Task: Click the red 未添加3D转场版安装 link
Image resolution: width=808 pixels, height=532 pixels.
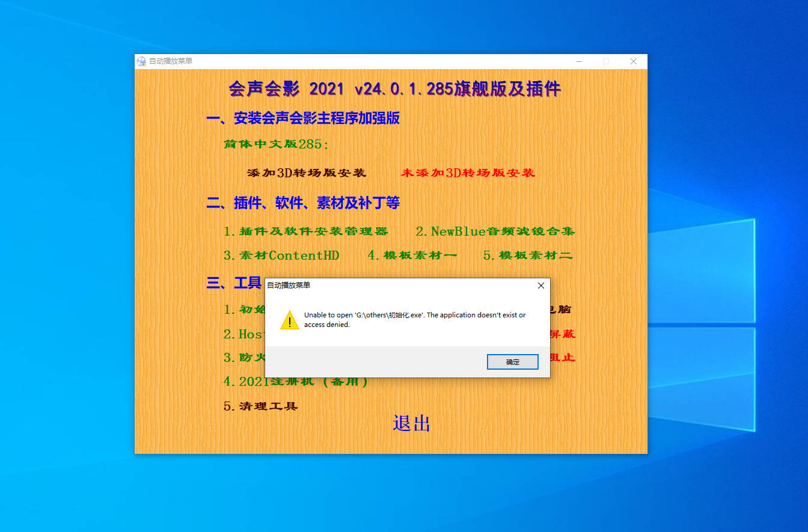Action: pos(468,173)
